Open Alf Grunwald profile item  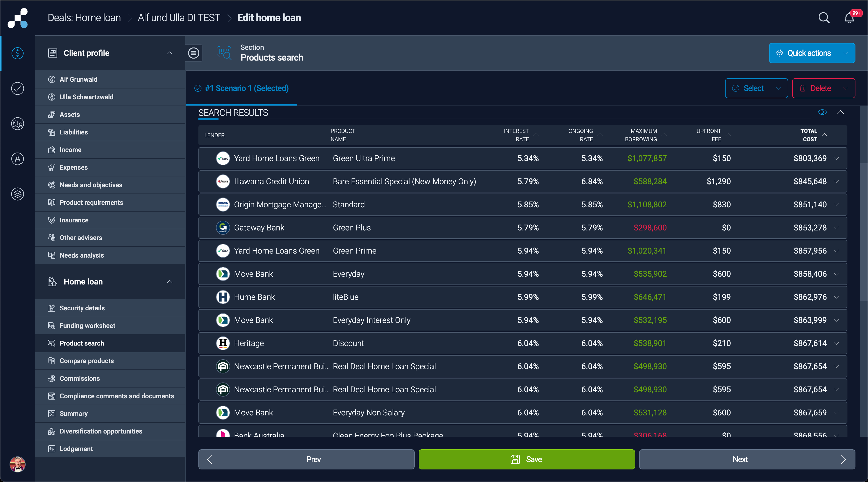click(x=110, y=79)
